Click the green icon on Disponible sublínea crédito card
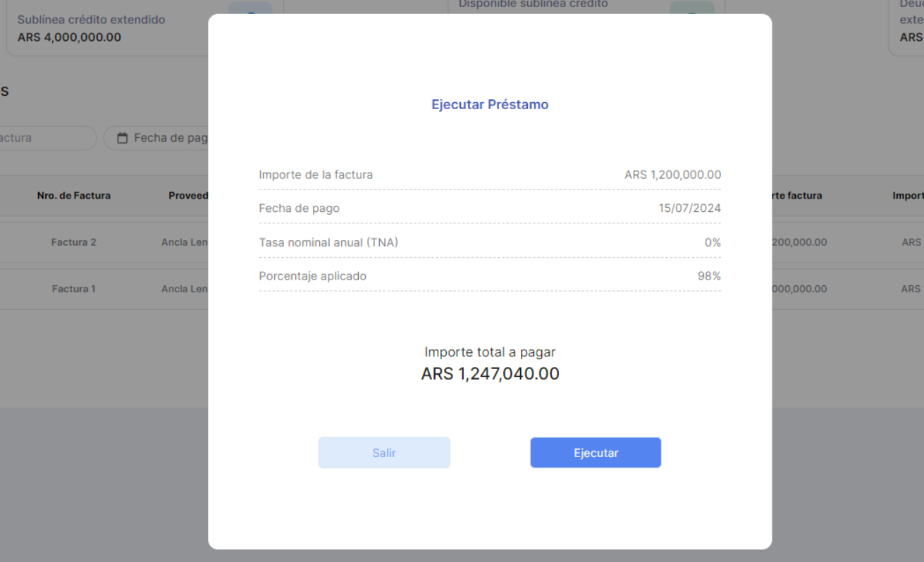 (691, 8)
